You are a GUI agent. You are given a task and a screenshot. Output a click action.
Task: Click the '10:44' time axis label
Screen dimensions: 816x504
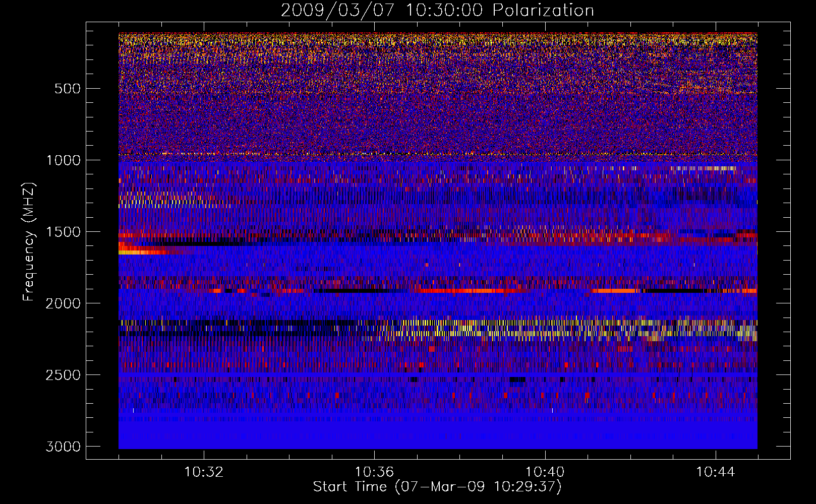point(716,472)
